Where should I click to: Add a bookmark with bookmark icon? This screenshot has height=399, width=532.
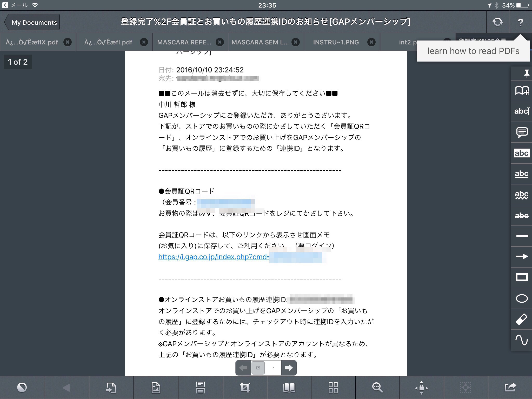coord(522,91)
